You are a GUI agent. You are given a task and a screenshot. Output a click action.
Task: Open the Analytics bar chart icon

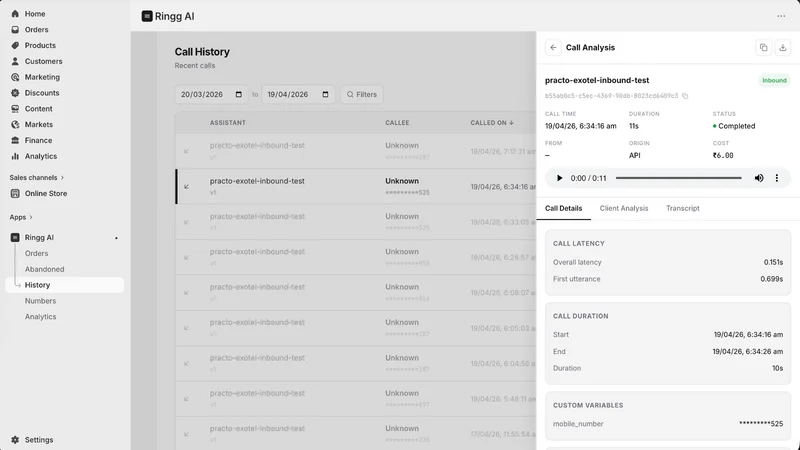[x=15, y=156]
